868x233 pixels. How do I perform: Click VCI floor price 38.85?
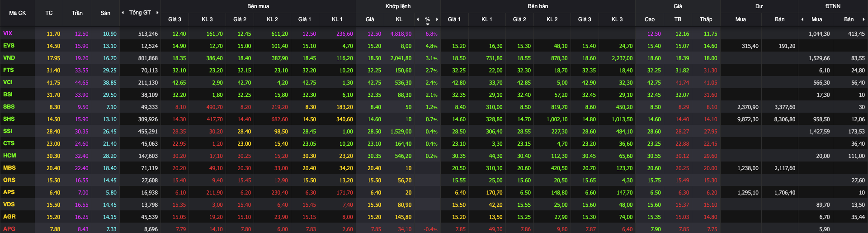pos(109,83)
